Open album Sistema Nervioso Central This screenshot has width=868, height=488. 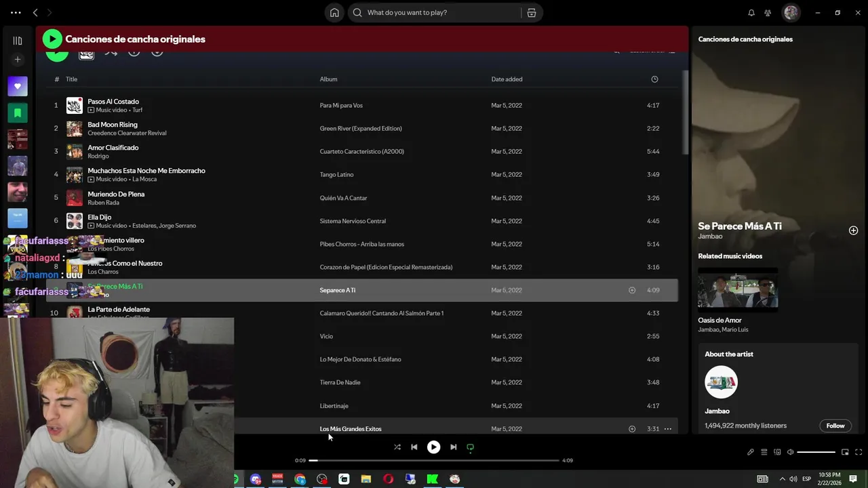pyautogui.click(x=353, y=221)
